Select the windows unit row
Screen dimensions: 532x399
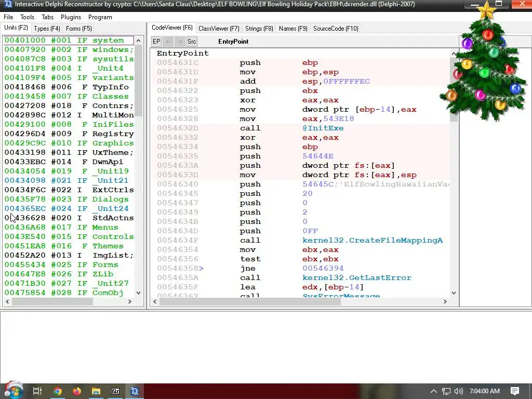(x=69, y=49)
